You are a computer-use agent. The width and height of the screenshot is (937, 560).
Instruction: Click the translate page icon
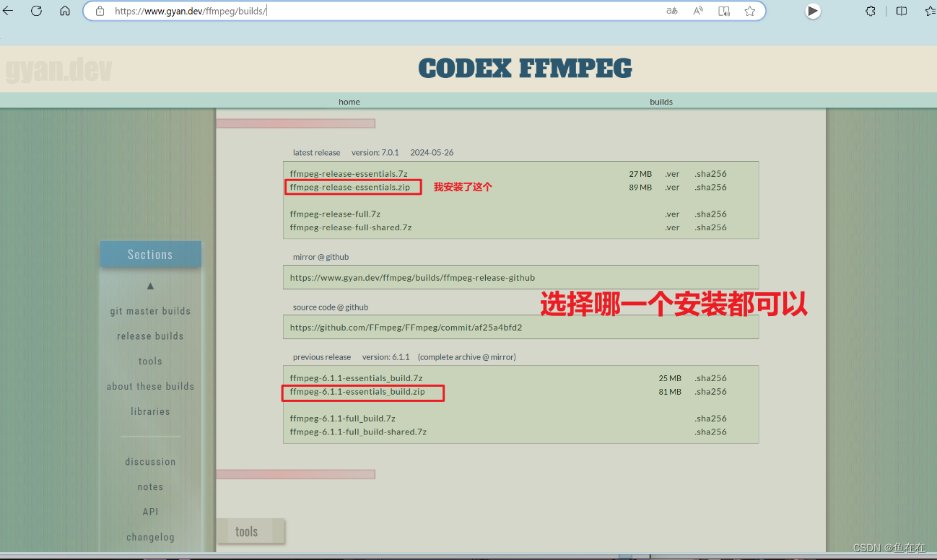[672, 11]
